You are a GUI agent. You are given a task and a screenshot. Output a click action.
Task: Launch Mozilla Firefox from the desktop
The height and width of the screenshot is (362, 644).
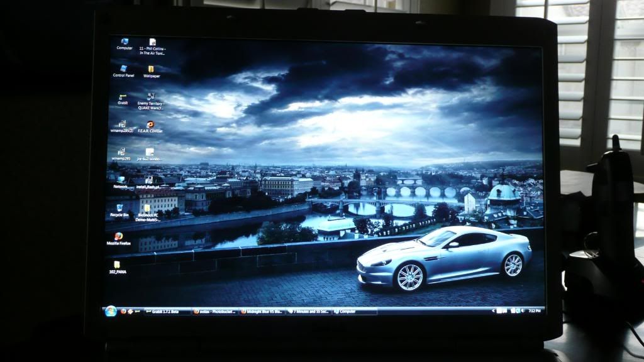[118, 239]
